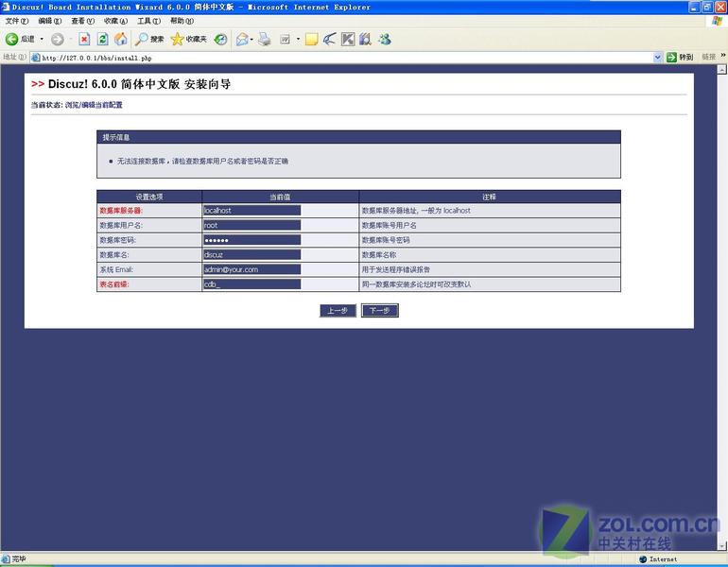Click the '提示信息' panel header
Screen dimensions: 728x567
click(358, 137)
